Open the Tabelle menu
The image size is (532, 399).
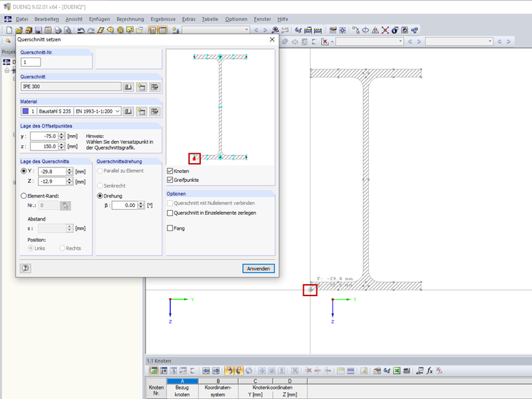[210, 19]
